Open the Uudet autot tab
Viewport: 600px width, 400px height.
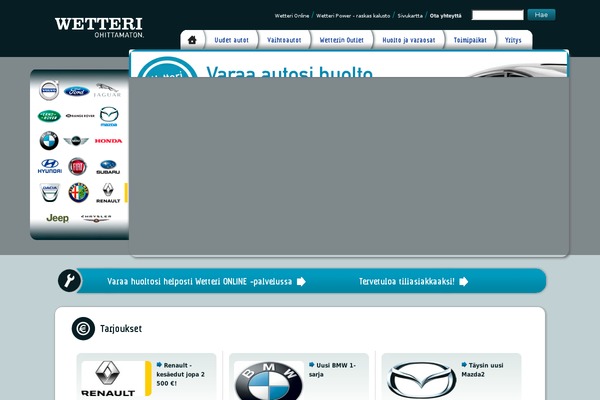click(232, 40)
